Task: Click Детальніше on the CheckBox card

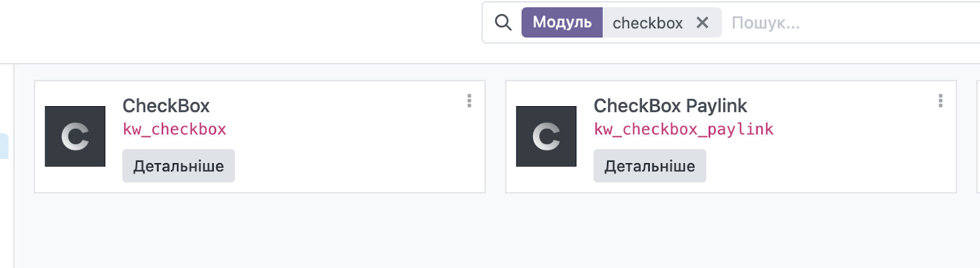Action: pos(178,166)
